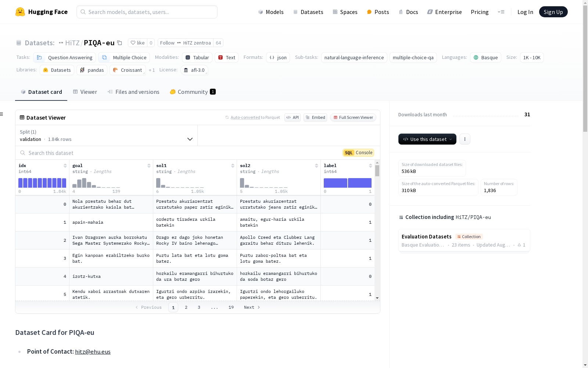The width and height of the screenshot is (588, 368).
Task: Click the hitz@ehu.eus contact link
Action: tap(93, 351)
